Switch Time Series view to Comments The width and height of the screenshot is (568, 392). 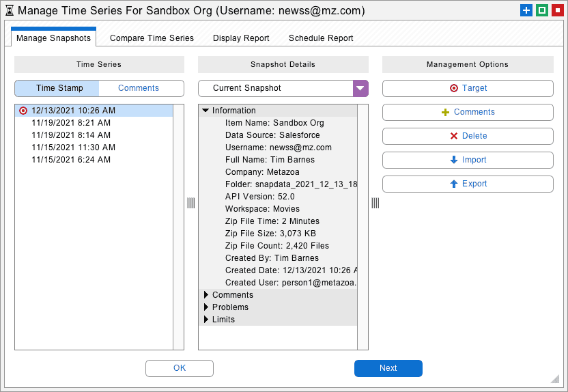(x=139, y=88)
